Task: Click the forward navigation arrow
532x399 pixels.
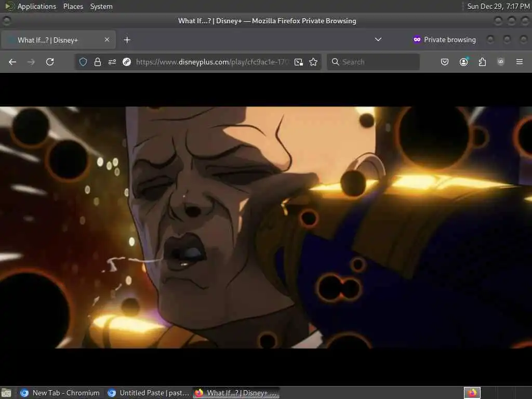Action: [x=31, y=62]
